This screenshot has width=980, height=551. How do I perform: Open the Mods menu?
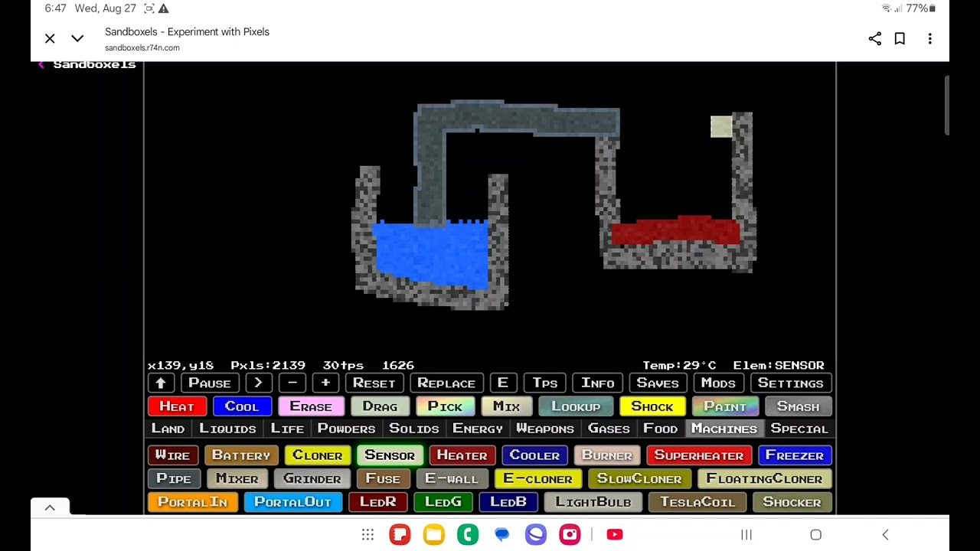(x=718, y=383)
